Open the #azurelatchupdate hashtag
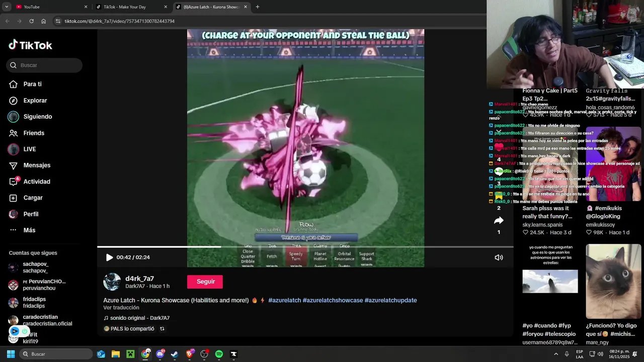 [x=390, y=300]
